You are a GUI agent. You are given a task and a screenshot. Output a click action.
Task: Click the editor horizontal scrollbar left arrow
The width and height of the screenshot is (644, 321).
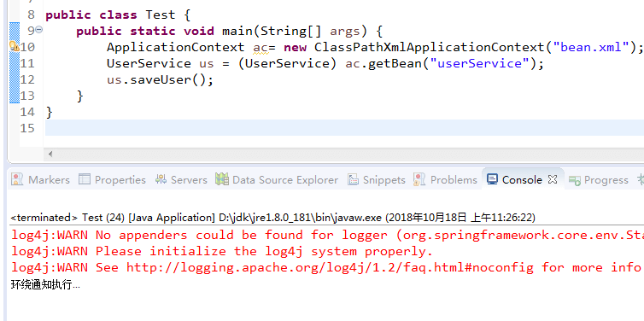tap(50, 155)
